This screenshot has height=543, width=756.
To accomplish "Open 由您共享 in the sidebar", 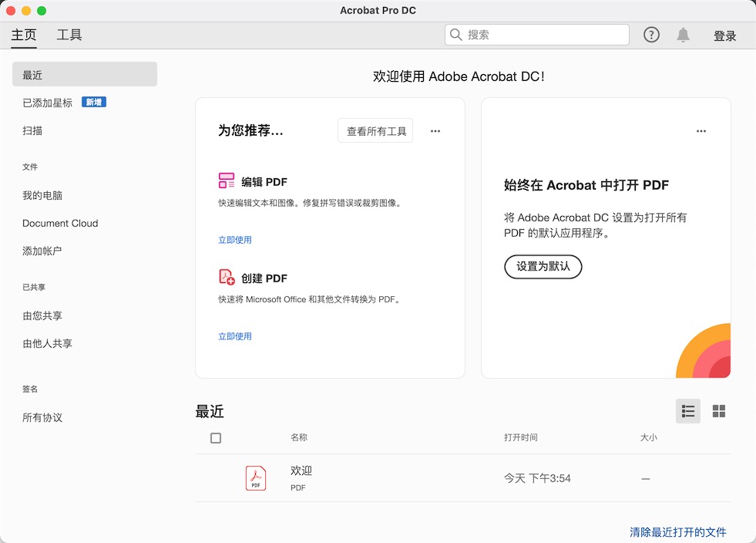I will (x=42, y=315).
